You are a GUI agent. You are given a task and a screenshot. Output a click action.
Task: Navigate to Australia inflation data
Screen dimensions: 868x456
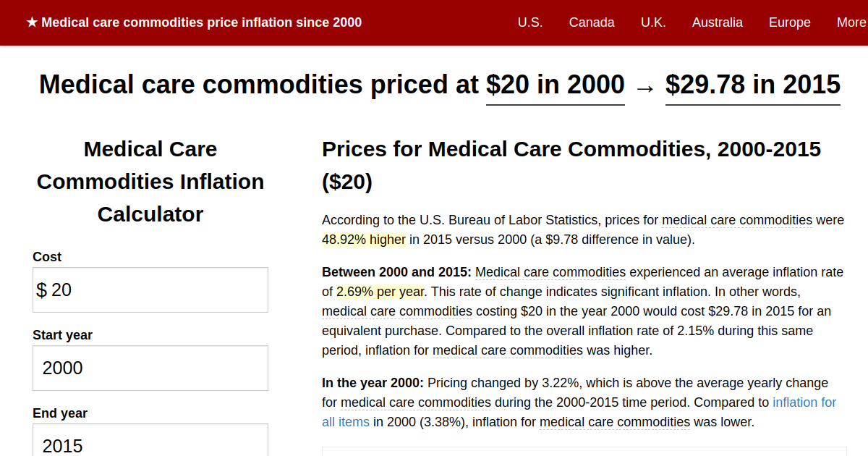pos(717,22)
